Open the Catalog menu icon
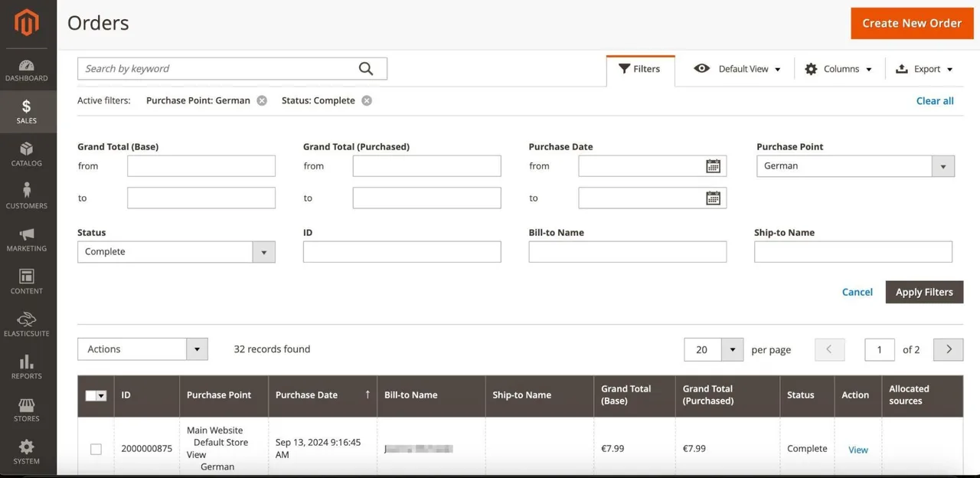This screenshot has height=478, width=980. [x=27, y=149]
